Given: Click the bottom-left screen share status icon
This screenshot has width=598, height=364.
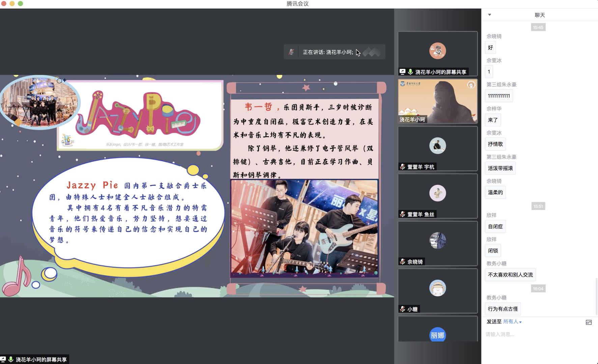Looking at the screenshot, I should click(x=3, y=359).
